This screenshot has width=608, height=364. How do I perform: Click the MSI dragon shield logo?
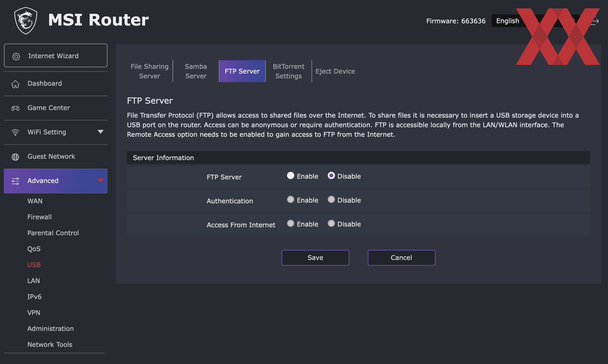click(x=26, y=21)
